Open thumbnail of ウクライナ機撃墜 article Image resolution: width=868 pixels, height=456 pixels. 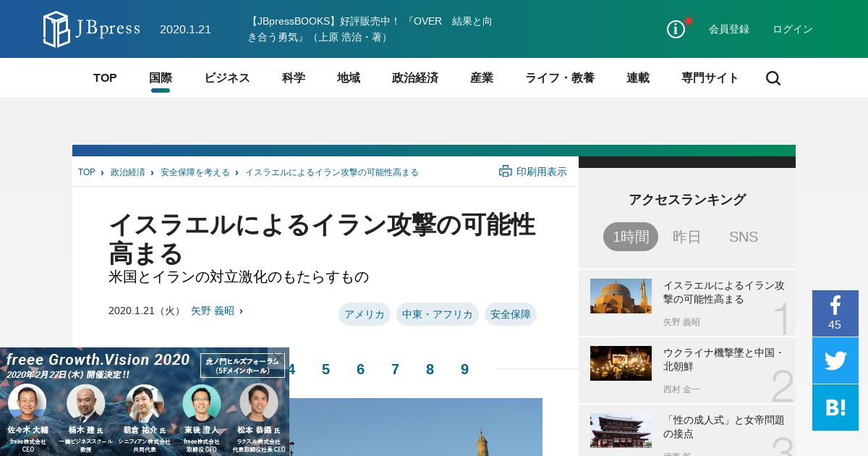621,363
